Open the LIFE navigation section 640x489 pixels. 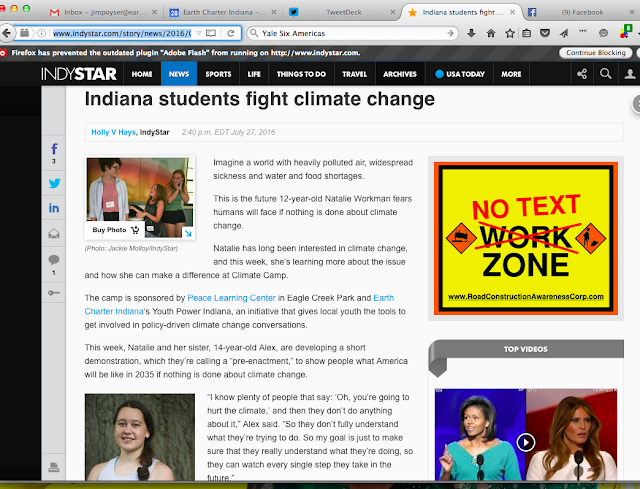pyautogui.click(x=254, y=74)
